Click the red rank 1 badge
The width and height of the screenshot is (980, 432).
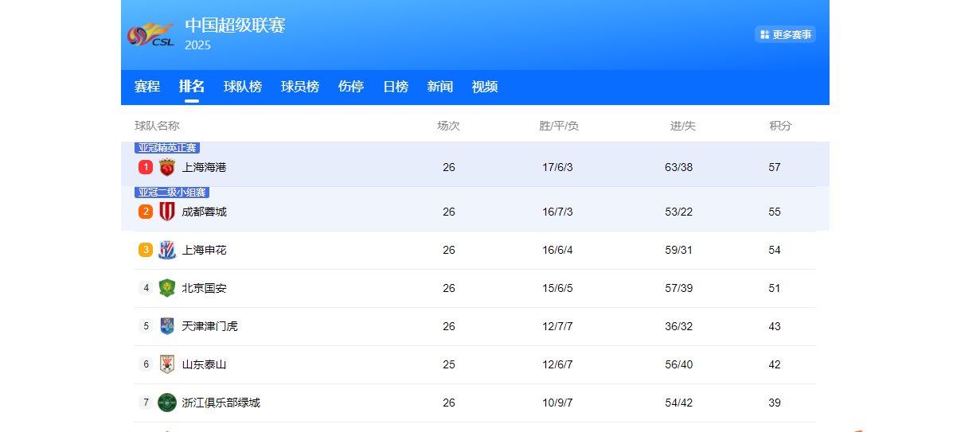click(146, 167)
